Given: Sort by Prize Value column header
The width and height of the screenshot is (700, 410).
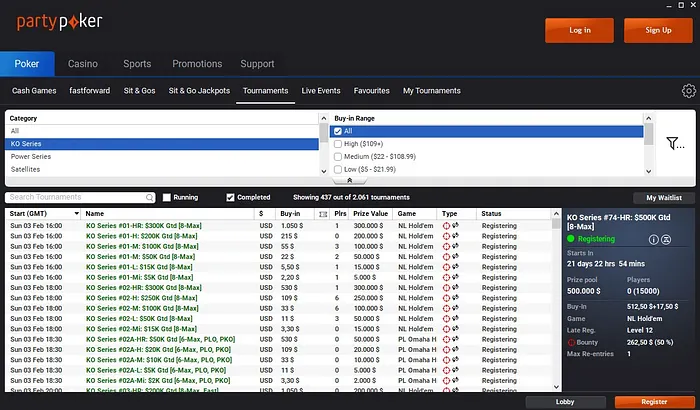Looking at the screenshot, I should pyautogui.click(x=371, y=214).
